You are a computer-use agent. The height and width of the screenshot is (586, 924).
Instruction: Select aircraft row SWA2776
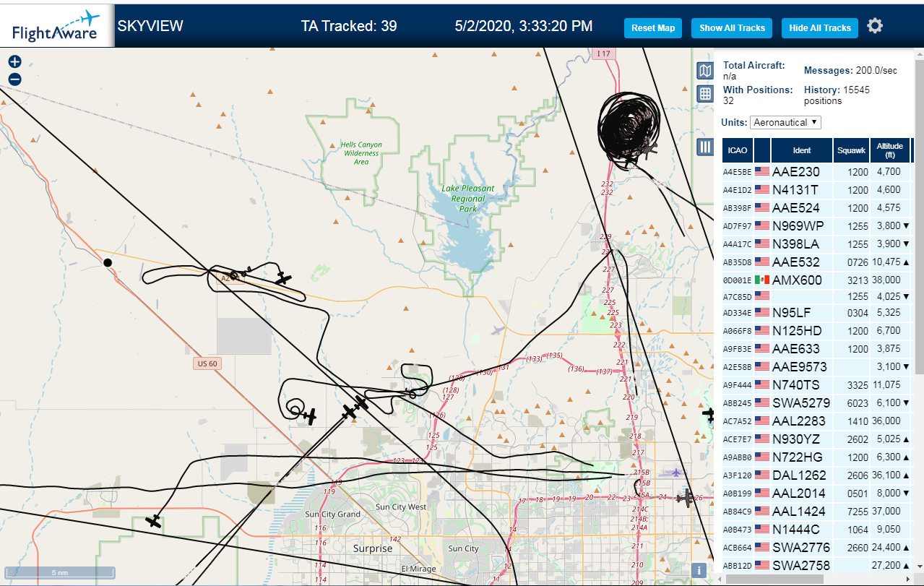pyautogui.click(x=816, y=547)
